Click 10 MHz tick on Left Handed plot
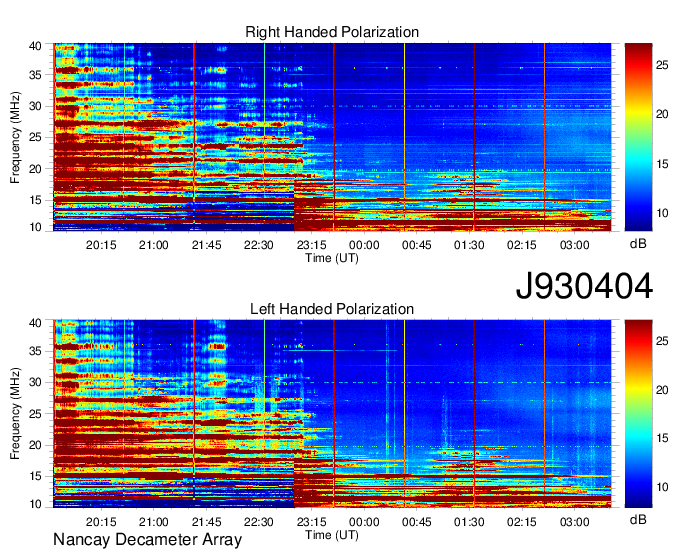680x552 pixels. [35, 504]
